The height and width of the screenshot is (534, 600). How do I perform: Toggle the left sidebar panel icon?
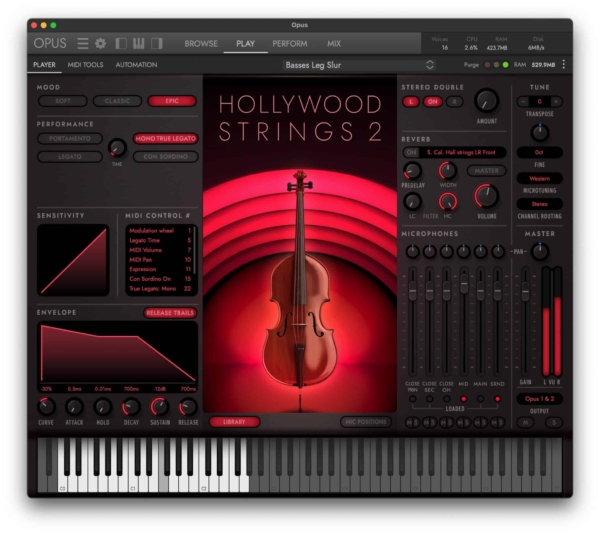(121, 43)
